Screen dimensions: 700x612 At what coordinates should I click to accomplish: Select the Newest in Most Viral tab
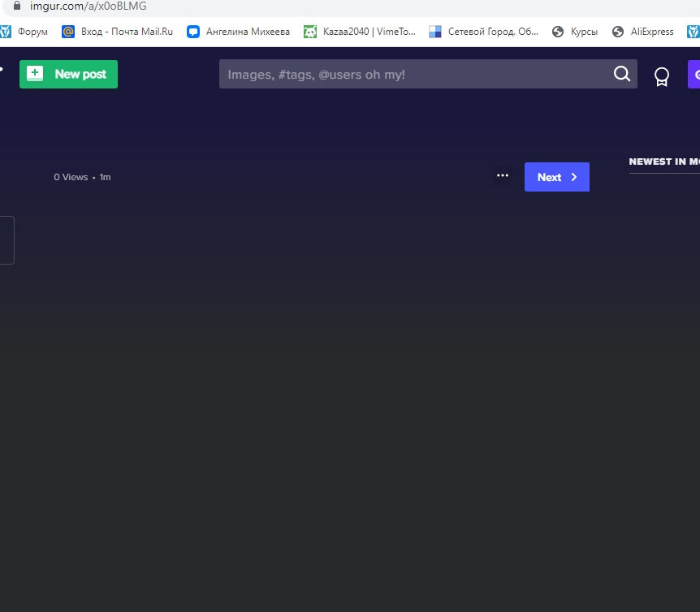(663, 162)
